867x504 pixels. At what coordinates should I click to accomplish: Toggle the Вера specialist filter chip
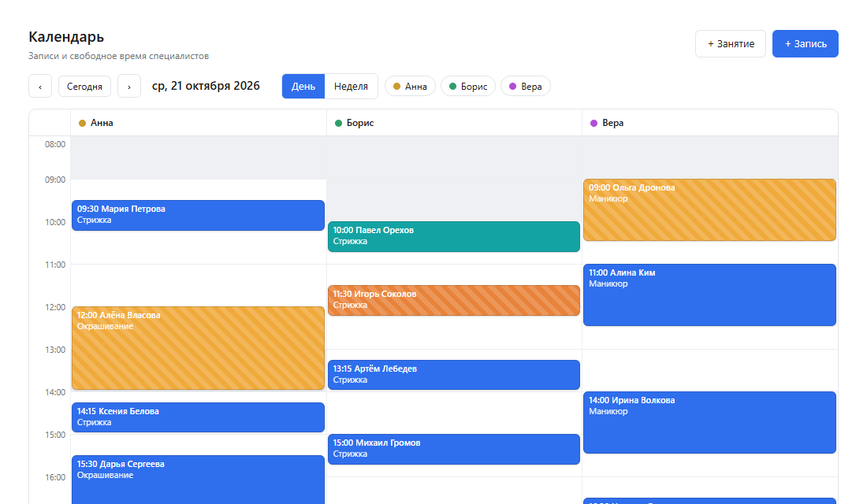(x=526, y=86)
